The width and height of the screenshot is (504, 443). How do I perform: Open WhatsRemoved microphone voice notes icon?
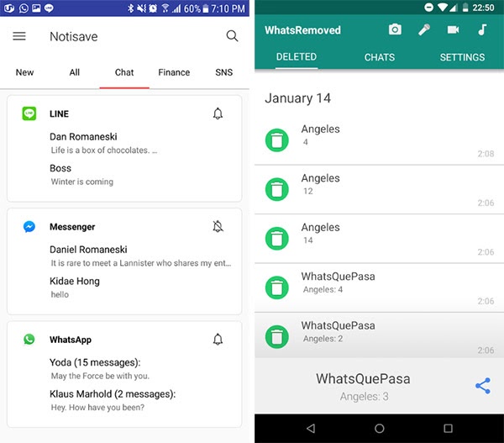(424, 29)
